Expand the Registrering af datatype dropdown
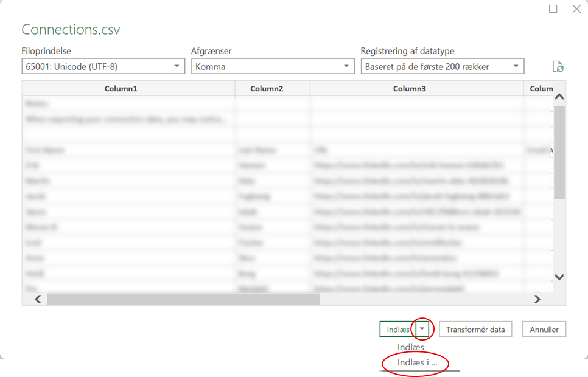 [x=442, y=66]
